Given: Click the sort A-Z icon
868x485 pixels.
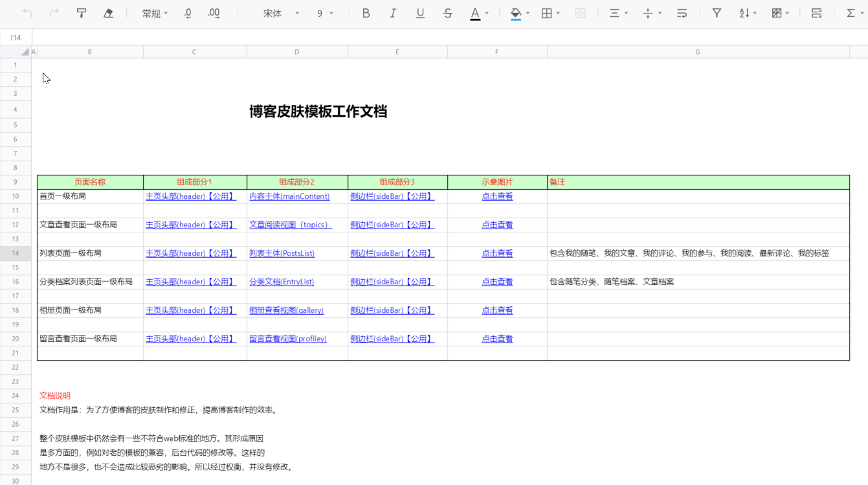Looking at the screenshot, I should [744, 13].
